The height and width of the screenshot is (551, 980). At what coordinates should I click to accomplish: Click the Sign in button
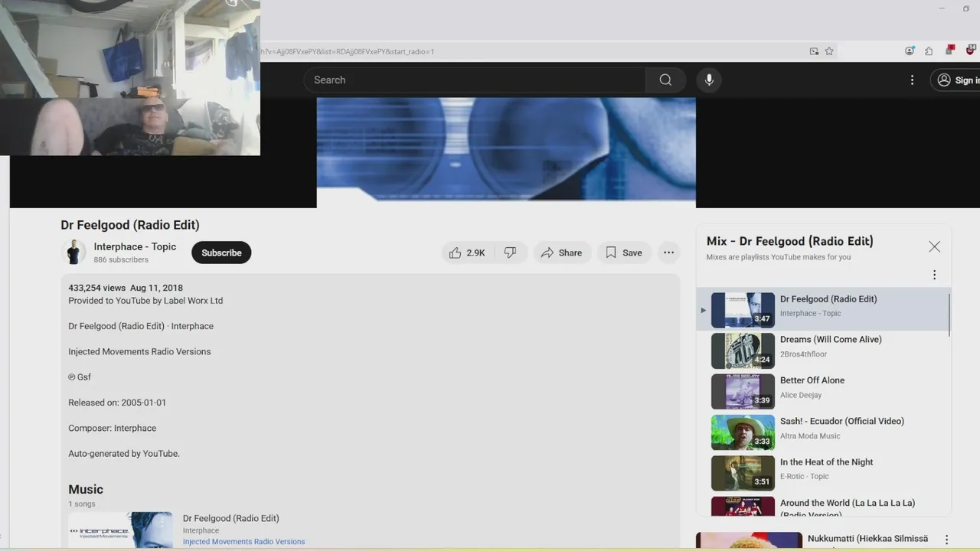(x=957, y=80)
